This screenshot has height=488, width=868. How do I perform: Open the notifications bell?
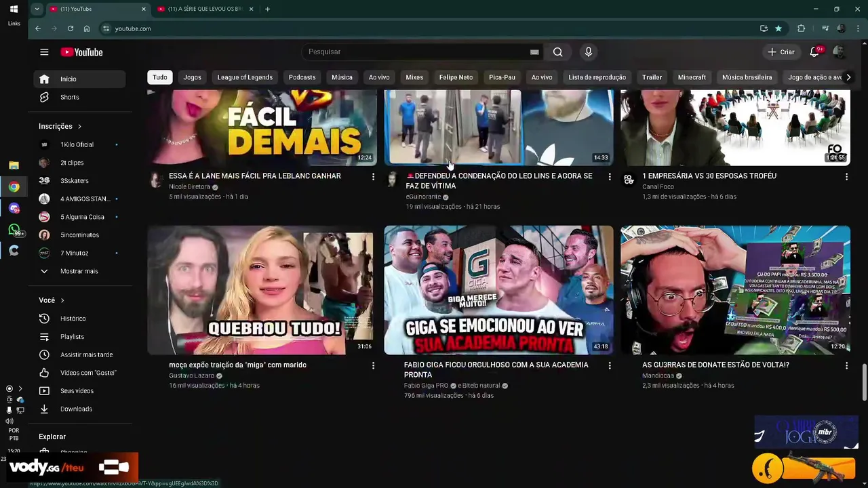(x=814, y=52)
